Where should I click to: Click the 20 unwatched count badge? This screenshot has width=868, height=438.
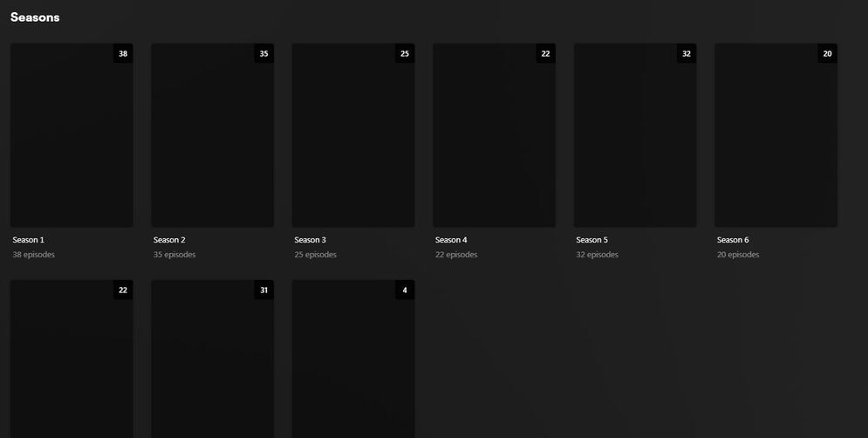[828, 54]
